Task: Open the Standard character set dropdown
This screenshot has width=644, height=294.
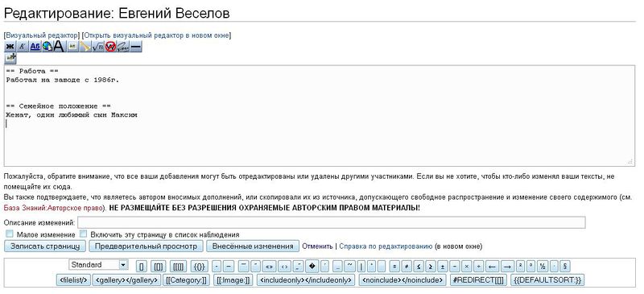Action: point(98,265)
